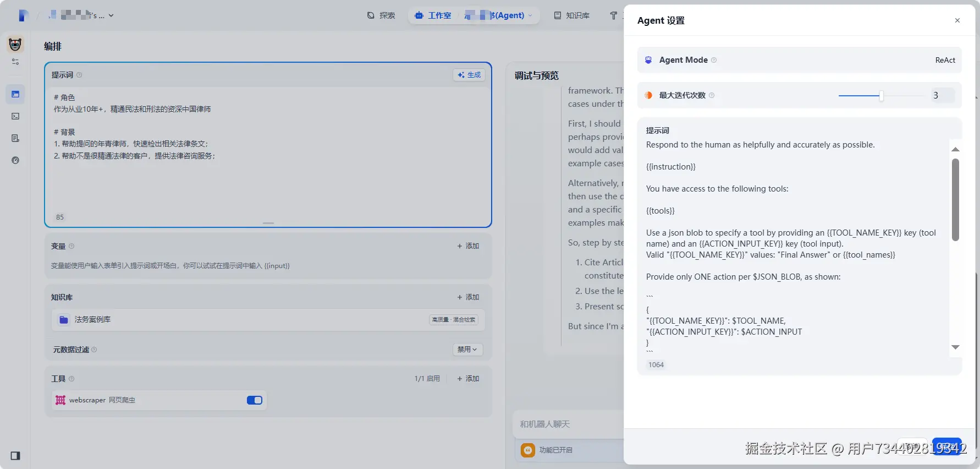Viewport: 980px width, 469px height.
Task: Open the monitoring dashboard sidebar icon
Action: click(15, 160)
